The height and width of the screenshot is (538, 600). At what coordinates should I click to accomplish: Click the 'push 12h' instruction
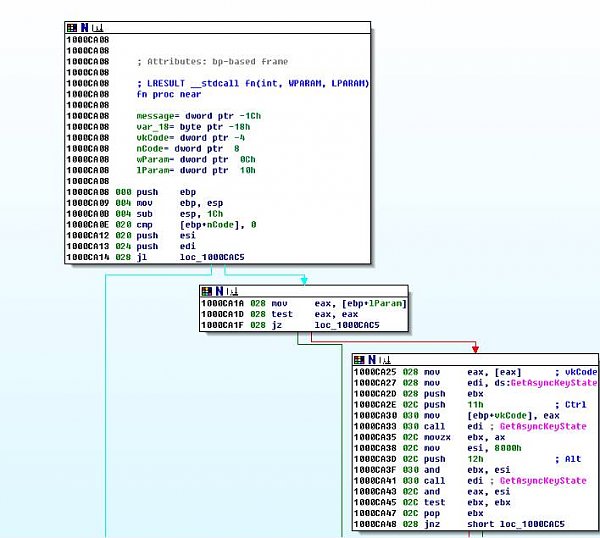(454, 459)
